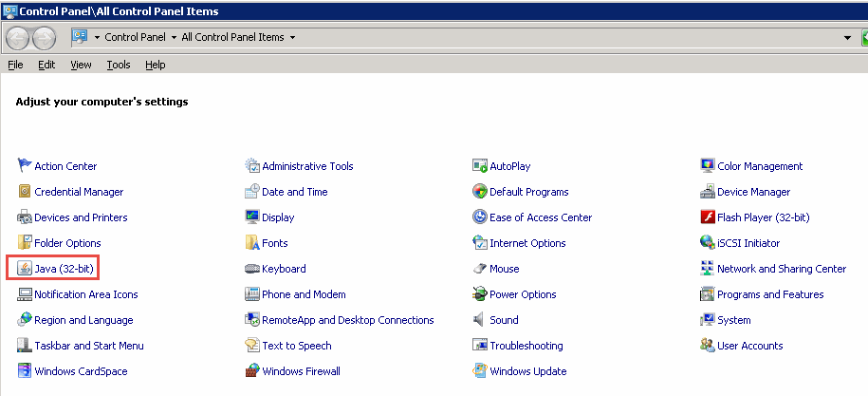Open the Device Manager icon
Screen dimensions: 868x396
[x=707, y=192]
